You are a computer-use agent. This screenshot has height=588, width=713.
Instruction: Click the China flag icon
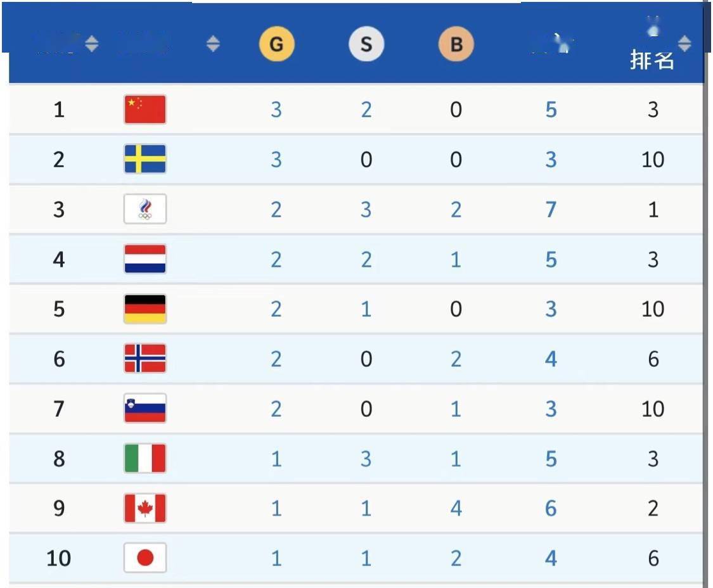pyautogui.click(x=145, y=109)
